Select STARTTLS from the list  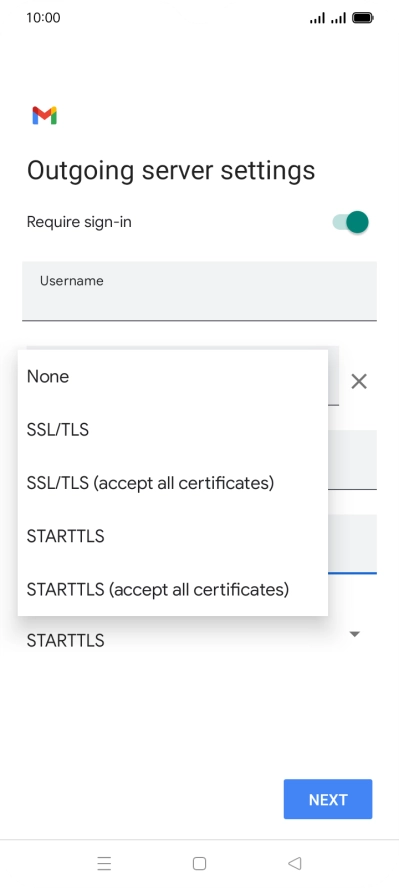173,536
